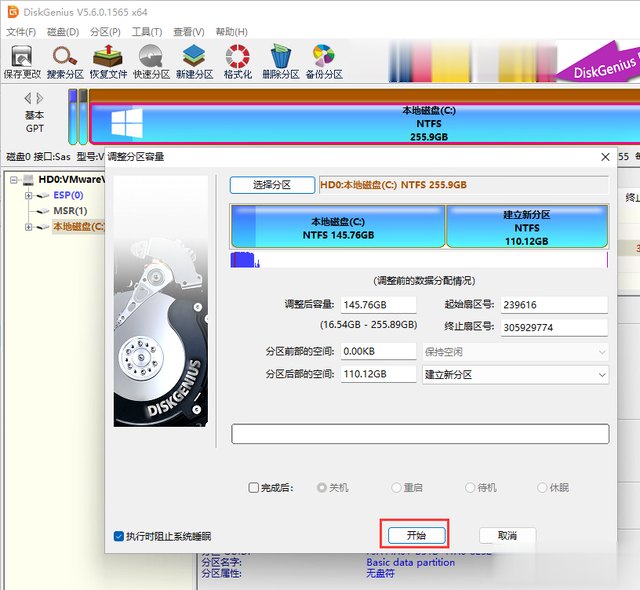
Task: Click the 开始 (Start) button
Action: point(416,535)
